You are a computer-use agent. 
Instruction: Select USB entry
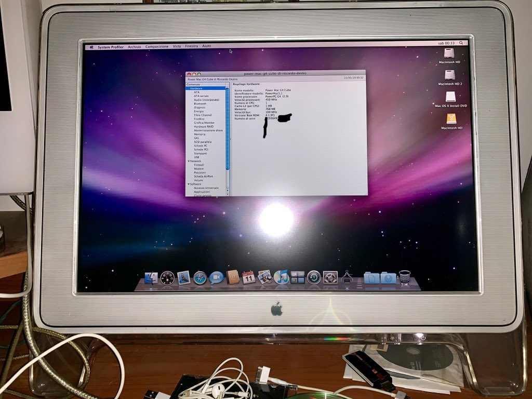click(x=196, y=157)
